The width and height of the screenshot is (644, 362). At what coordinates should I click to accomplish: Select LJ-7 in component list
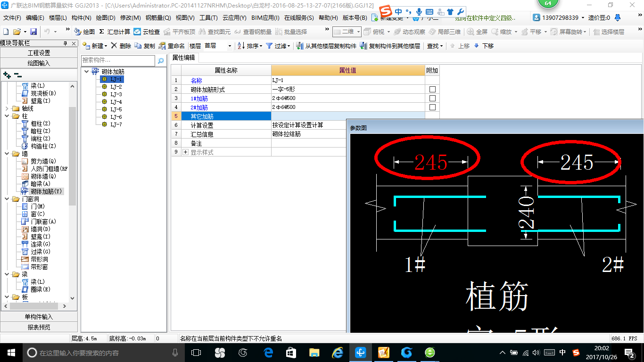[x=116, y=124]
